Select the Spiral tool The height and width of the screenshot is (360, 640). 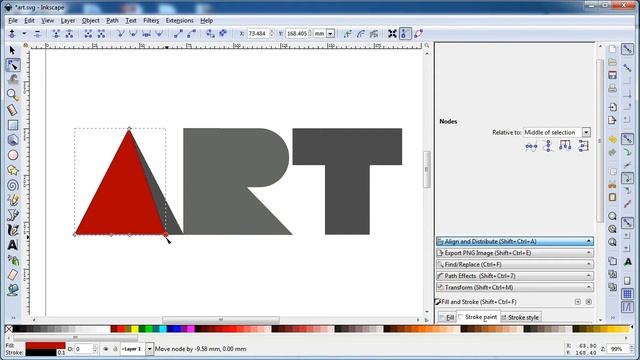coord(13,185)
